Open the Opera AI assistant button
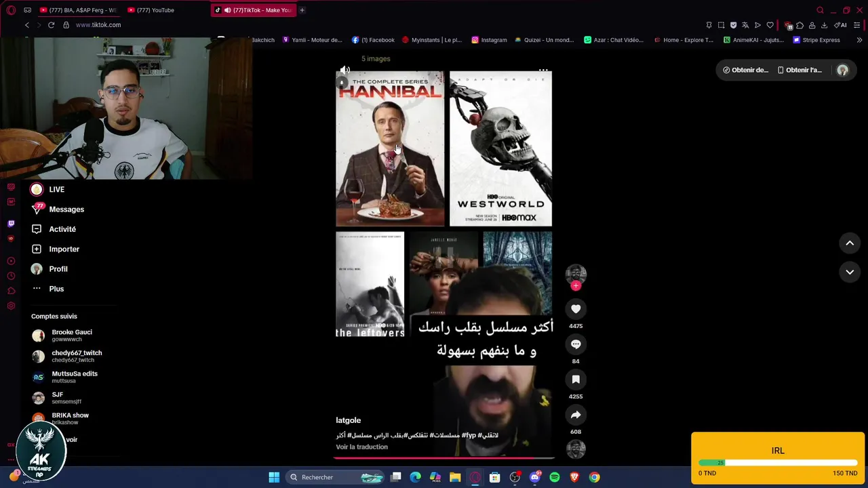The height and width of the screenshot is (488, 868). click(840, 25)
